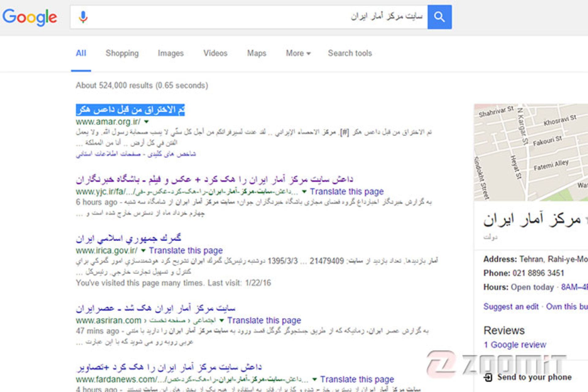Expand dropdown arrow beside asriran.com breadcrumb
Screen dimensions: 588x392
pyautogui.click(x=221, y=321)
